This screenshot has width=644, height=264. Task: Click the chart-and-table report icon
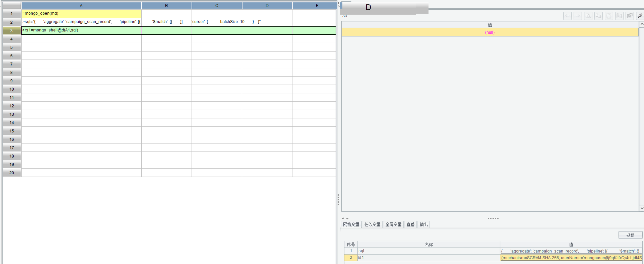click(629, 16)
